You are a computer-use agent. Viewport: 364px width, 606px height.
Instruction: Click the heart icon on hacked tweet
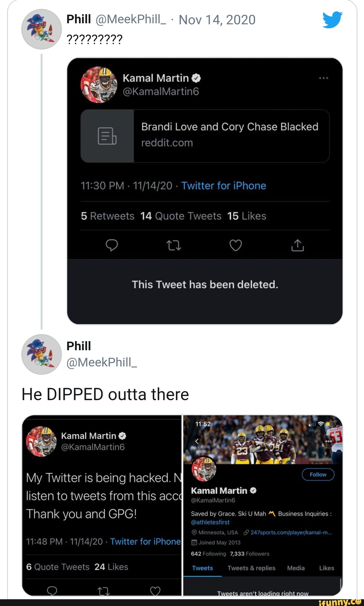[x=155, y=590]
